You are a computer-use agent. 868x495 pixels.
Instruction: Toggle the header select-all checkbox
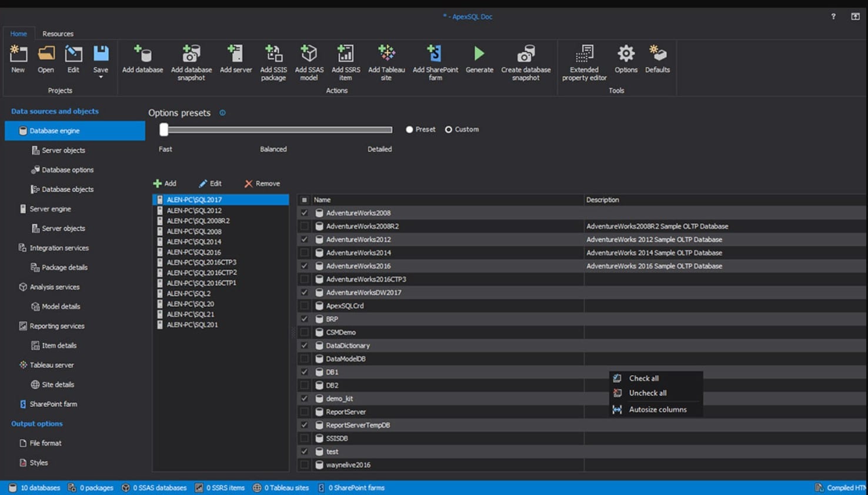click(x=304, y=200)
